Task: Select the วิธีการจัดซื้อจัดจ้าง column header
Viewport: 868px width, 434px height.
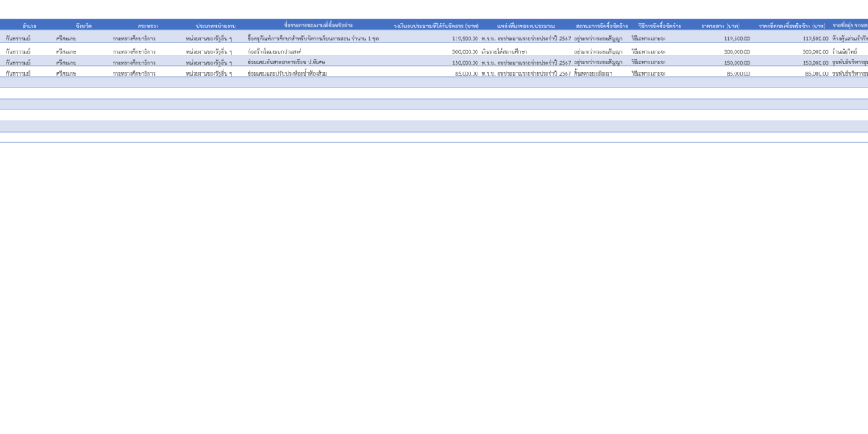Action: point(659,26)
